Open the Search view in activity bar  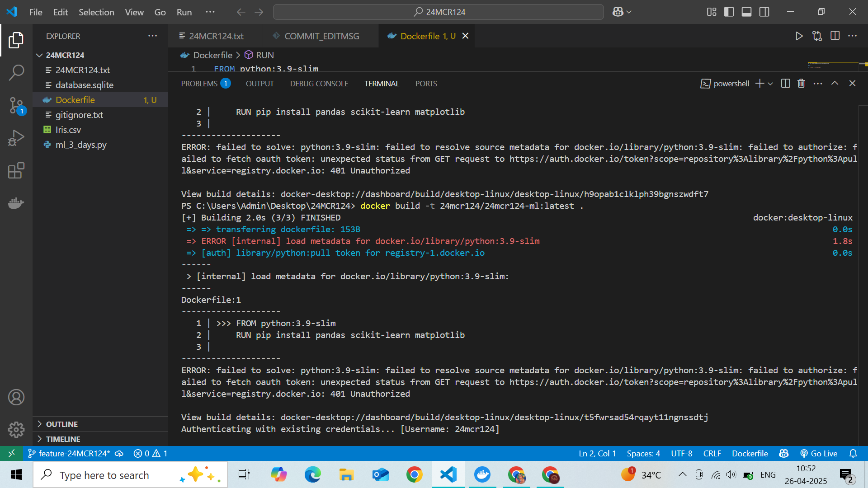coord(16,72)
